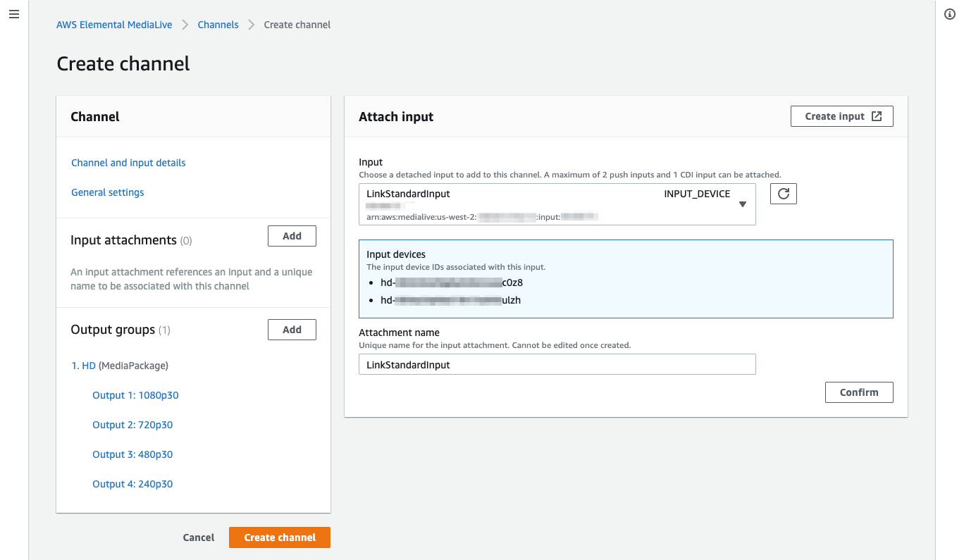Click the Create channel button
964x560 pixels.
pos(279,537)
